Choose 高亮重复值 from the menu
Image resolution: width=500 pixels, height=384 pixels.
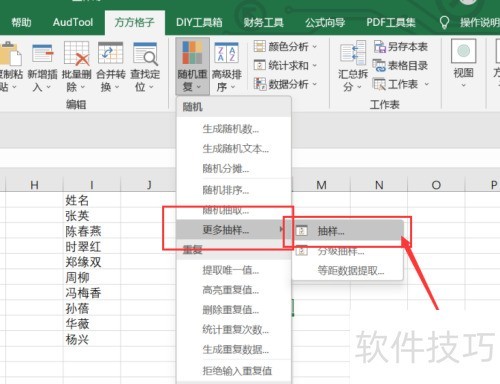point(234,290)
